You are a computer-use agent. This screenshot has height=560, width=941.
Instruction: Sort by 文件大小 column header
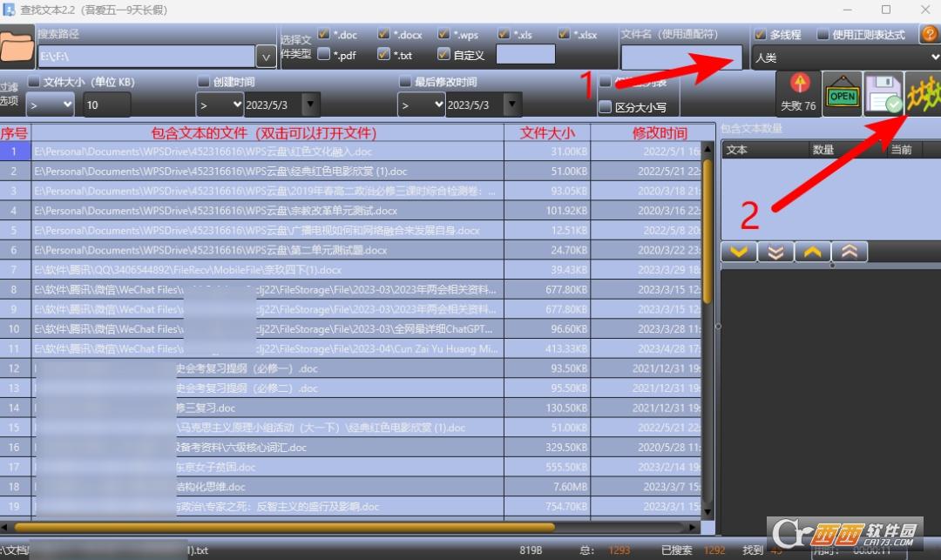click(547, 133)
